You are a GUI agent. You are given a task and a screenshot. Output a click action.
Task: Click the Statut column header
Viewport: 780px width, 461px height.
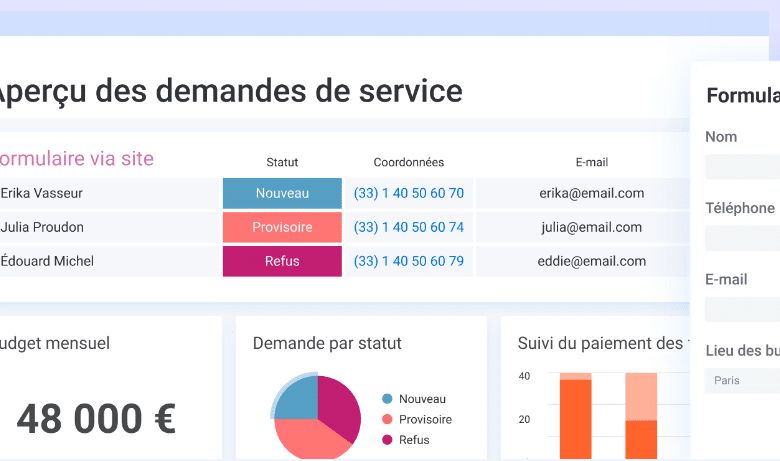click(x=282, y=162)
